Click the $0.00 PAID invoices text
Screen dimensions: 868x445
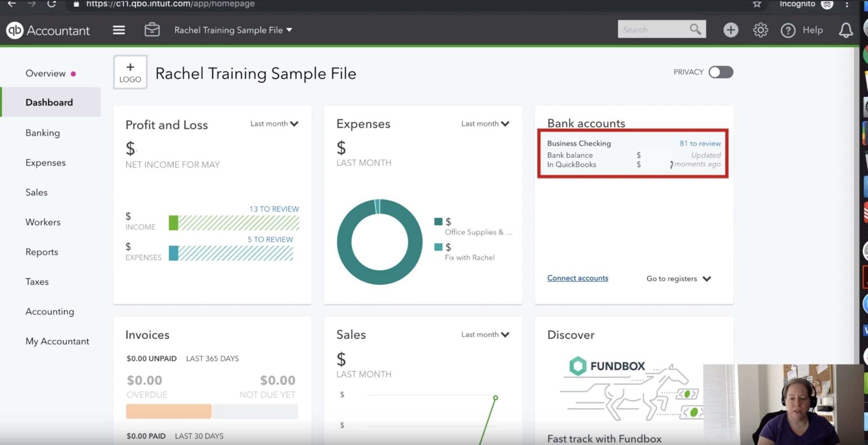(146, 436)
